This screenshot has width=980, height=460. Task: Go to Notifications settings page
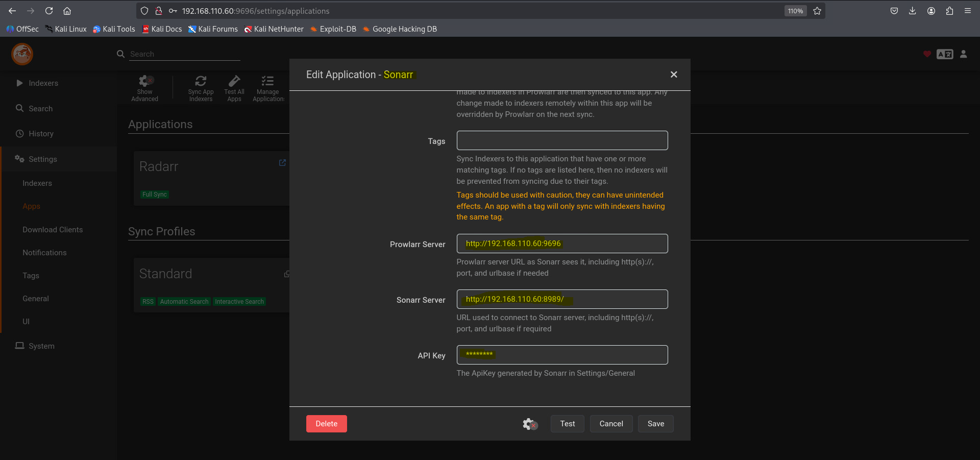click(x=44, y=253)
